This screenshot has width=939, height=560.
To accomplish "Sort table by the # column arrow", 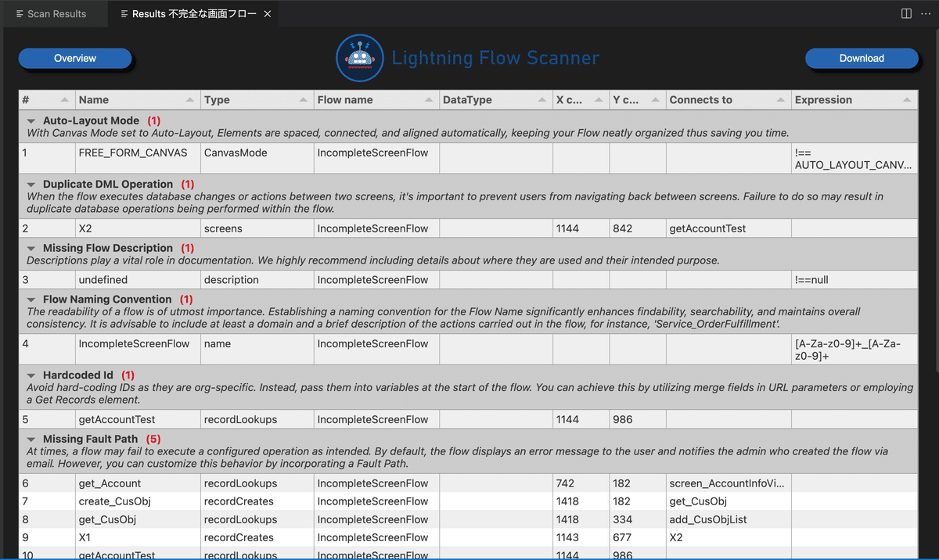I will pos(64,99).
